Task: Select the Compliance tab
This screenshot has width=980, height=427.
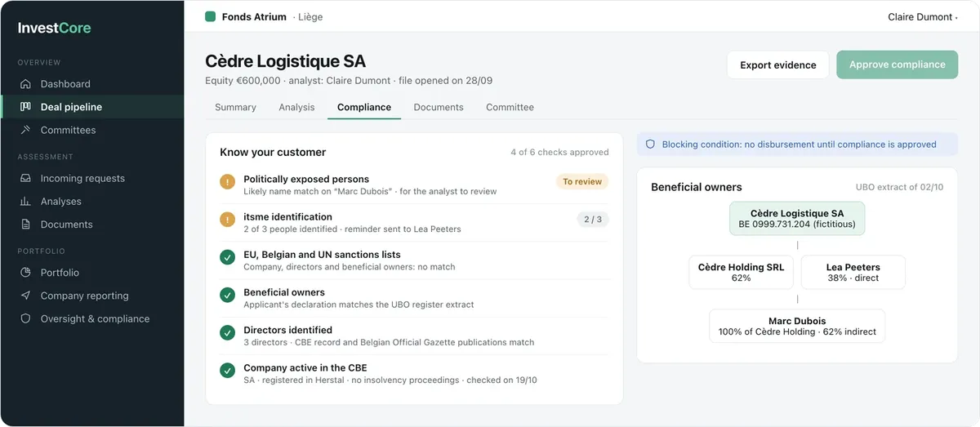Action: [364, 107]
